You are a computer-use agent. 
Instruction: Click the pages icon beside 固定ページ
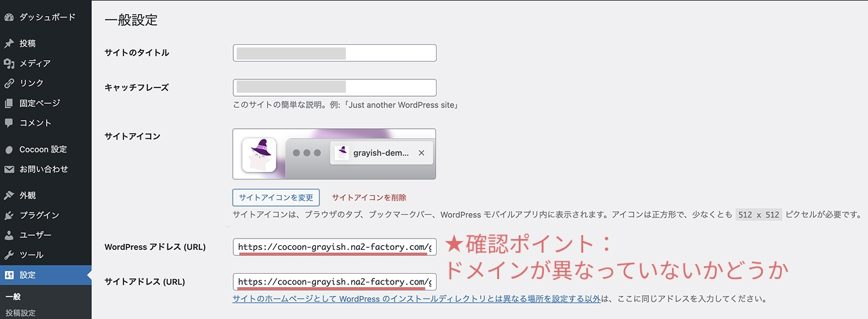(x=9, y=103)
